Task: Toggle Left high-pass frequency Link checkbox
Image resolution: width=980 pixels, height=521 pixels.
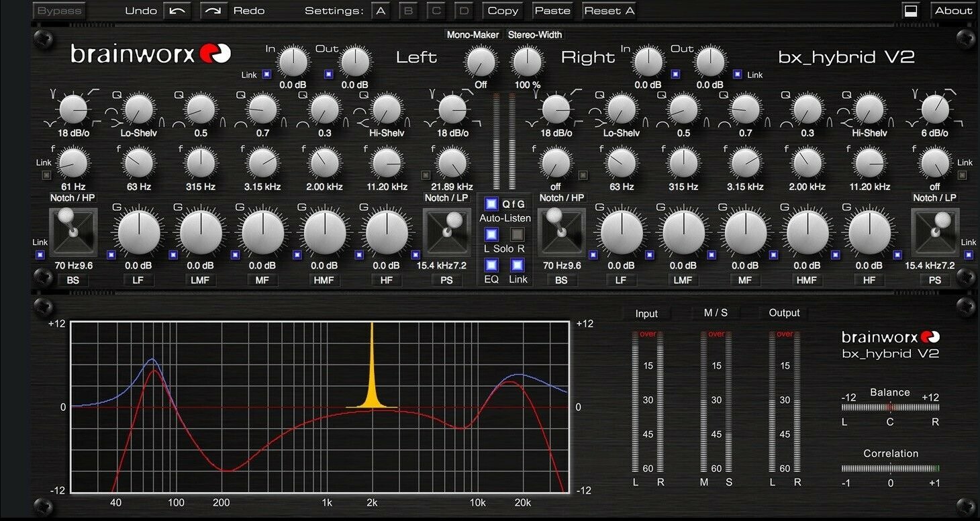Action: coord(46,175)
